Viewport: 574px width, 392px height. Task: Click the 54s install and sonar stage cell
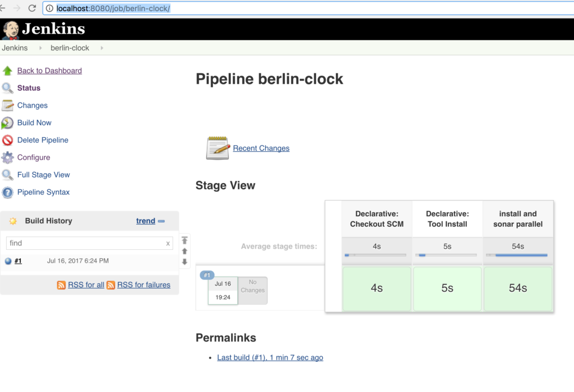(x=518, y=288)
